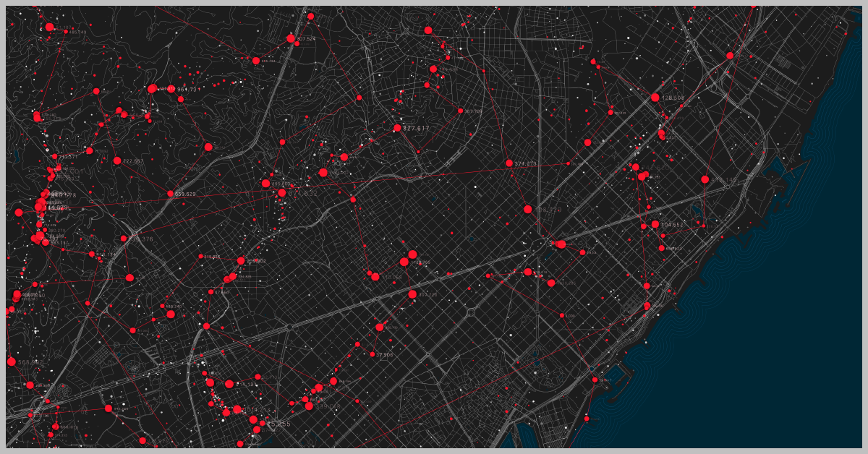Click the red marker labeled 367.706
Image resolution: width=868 pixels, height=454 pixels.
(x=459, y=111)
